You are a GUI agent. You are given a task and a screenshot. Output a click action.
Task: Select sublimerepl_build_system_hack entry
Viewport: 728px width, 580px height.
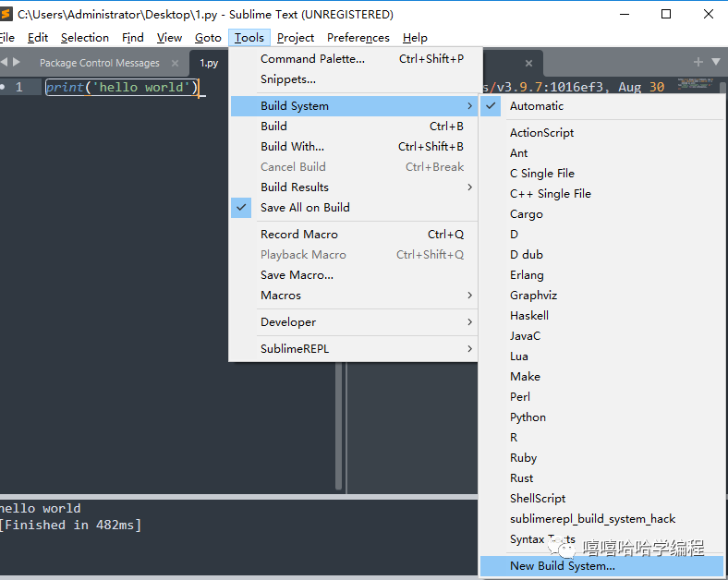tap(601, 519)
